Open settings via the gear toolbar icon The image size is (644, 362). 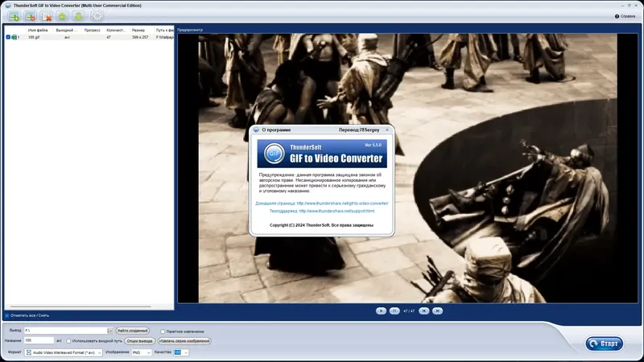(97, 16)
